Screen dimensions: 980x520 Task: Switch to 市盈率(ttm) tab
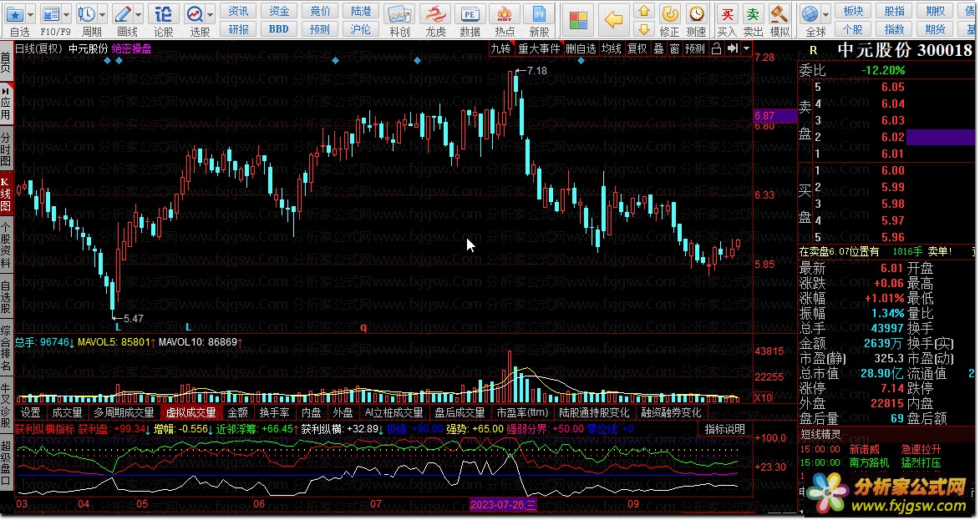click(x=522, y=412)
